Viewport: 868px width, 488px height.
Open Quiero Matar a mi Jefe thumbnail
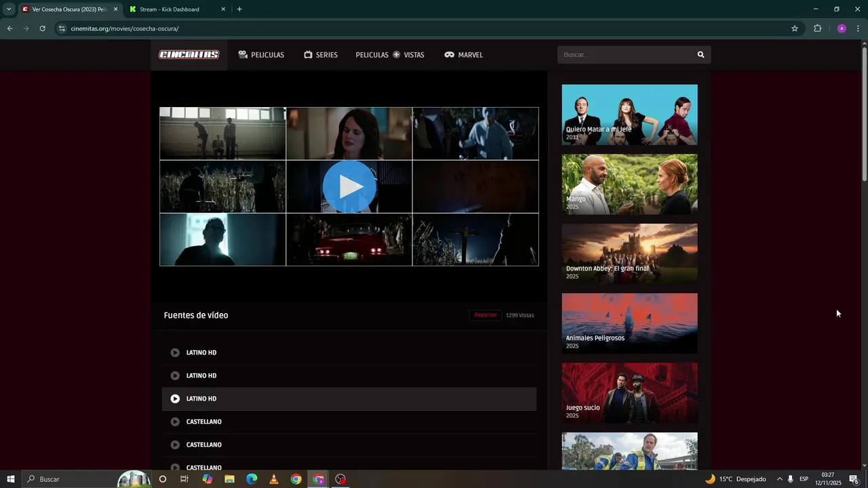(x=629, y=115)
